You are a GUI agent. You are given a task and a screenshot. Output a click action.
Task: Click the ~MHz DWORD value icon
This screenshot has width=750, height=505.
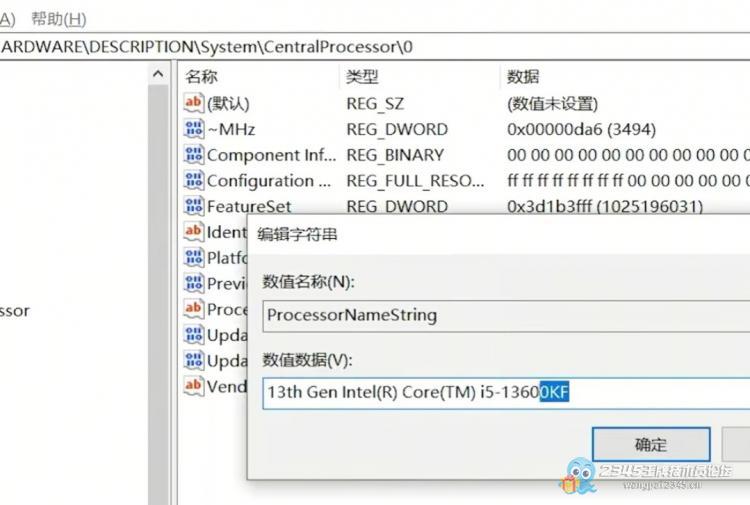pyautogui.click(x=194, y=129)
